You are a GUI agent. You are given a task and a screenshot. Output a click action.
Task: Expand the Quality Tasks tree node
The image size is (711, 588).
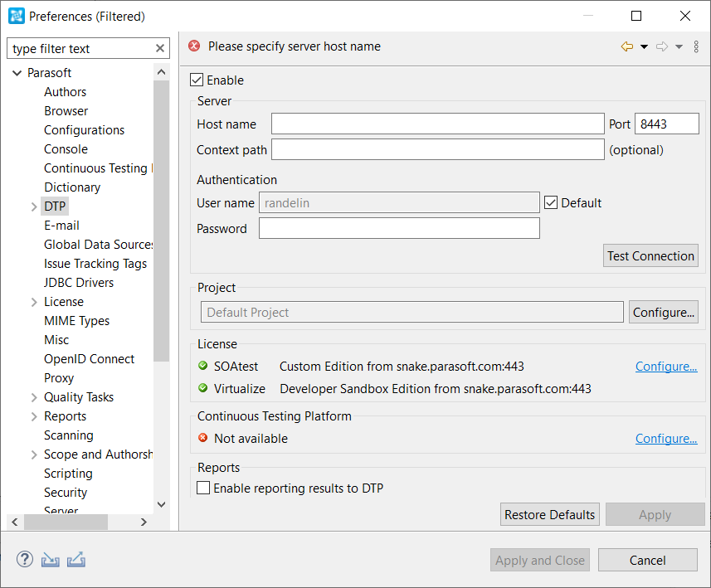tap(34, 397)
